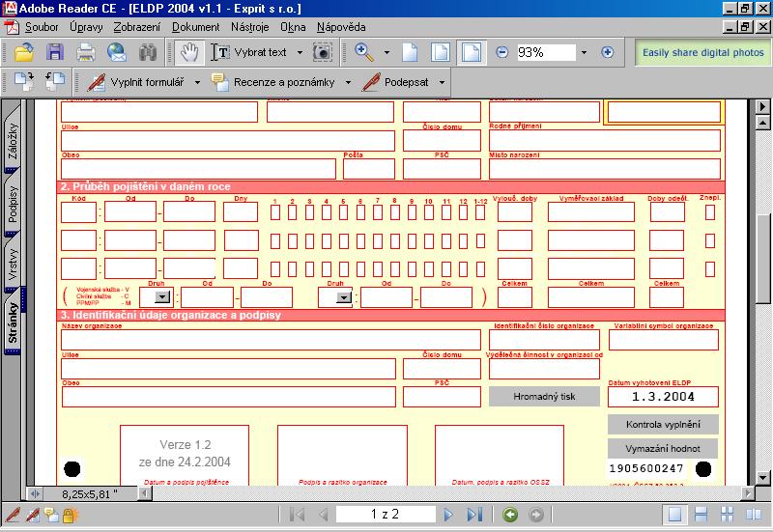Screen dimensions: 773x532
Task: Expand the Vybrat text tool dropdown arrow
Action: (300, 52)
